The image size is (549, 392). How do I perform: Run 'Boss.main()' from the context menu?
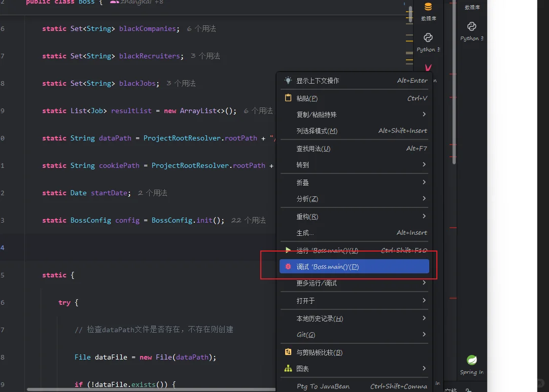(354, 250)
